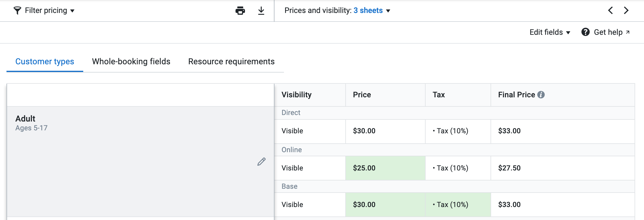
Task: Click the $27.50 final price cell
Action: [x=563, y=168]
